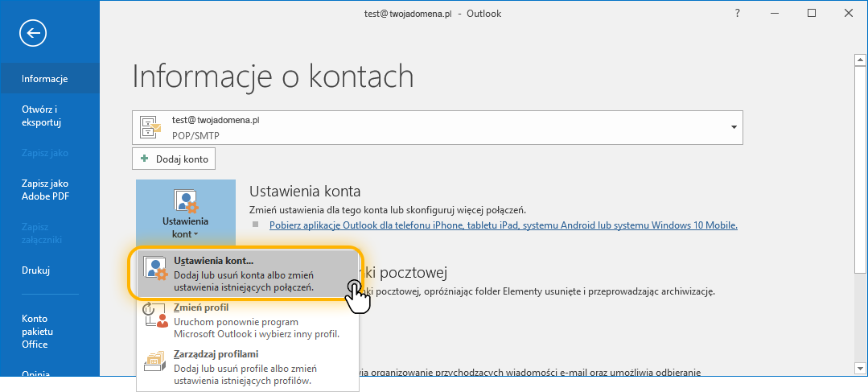Expand the test@twojadomena.pl account dropdown
The width and height of the screenshot is (868, 392).
click(734, 127)
